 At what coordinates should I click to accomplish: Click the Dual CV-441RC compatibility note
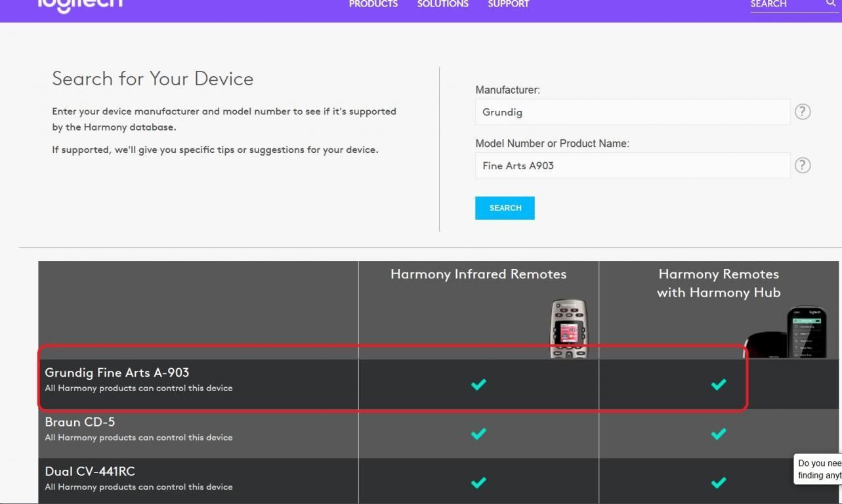point(138,487)
